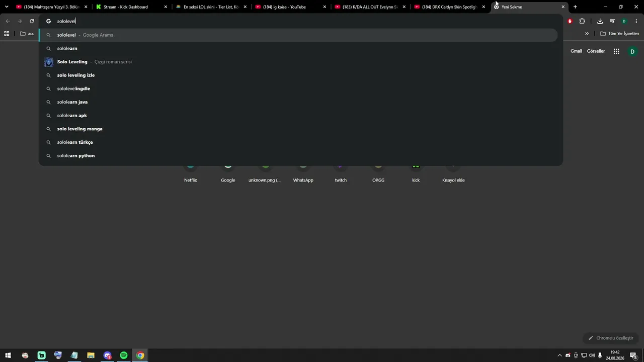Open the apps shortcut in bookmarks bar
This screenshot has width=644, height=362.
(x=7, y=34)
